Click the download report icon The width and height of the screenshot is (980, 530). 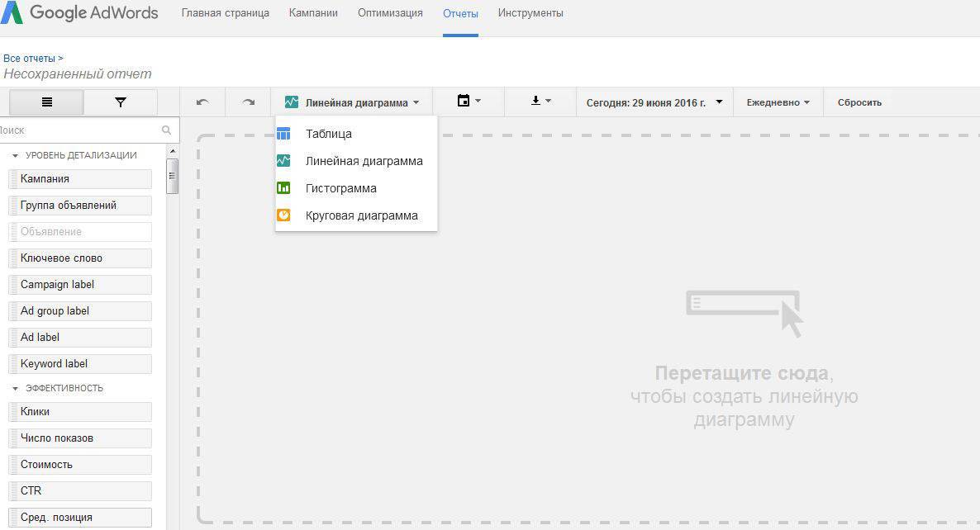point(540,102)
